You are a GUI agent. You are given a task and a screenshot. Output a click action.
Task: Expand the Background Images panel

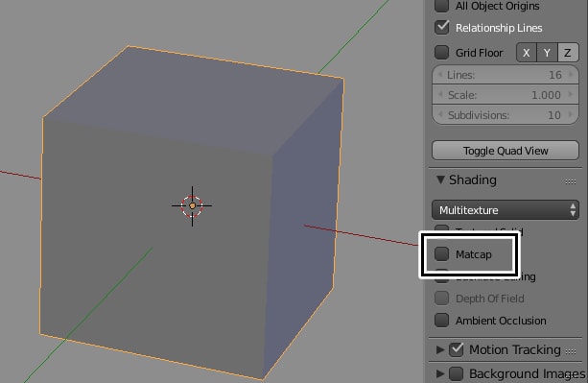440,373
